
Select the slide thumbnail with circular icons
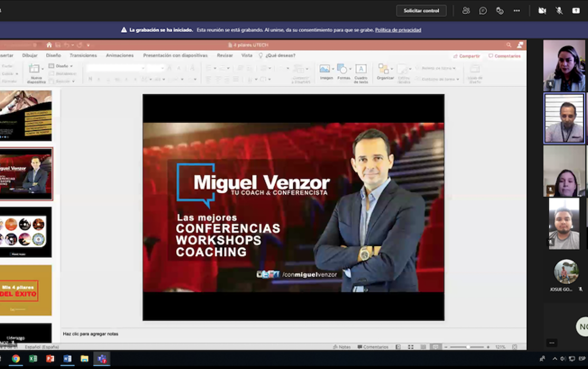pyautogui.click(x=26, y=232)
